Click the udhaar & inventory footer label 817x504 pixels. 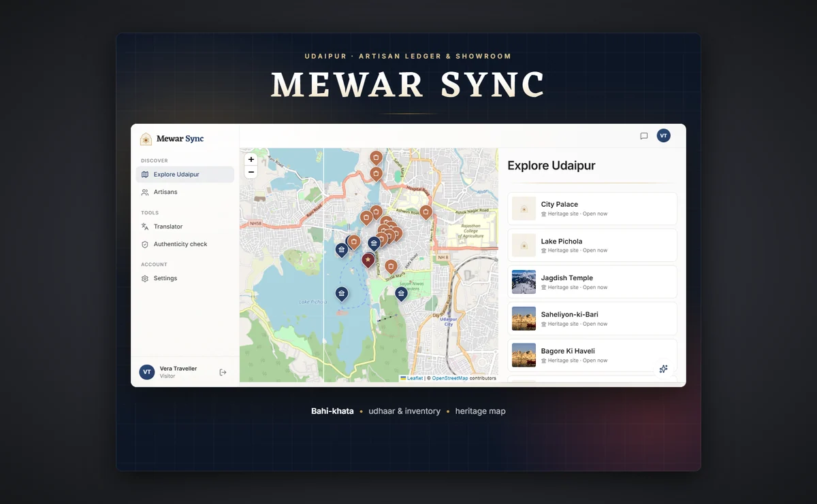point(404,411)
